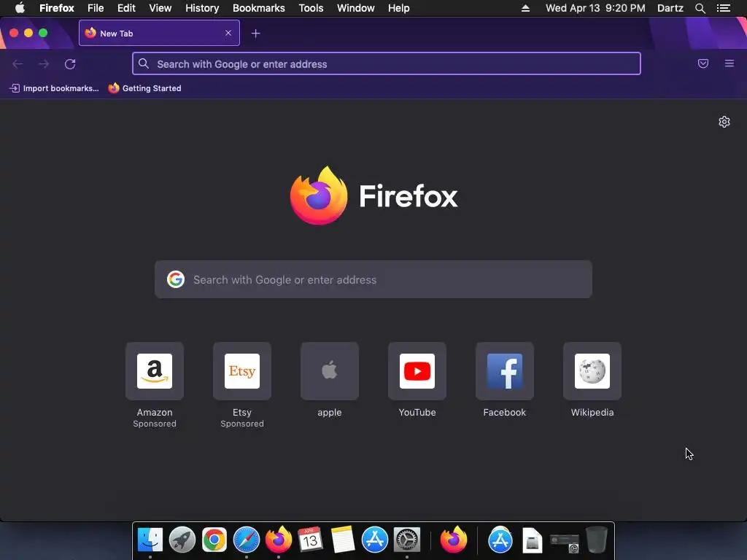The height and width of the screenshot is (560, 747).
Task: Click the address bar search field
Action: [x=387, y=64]
